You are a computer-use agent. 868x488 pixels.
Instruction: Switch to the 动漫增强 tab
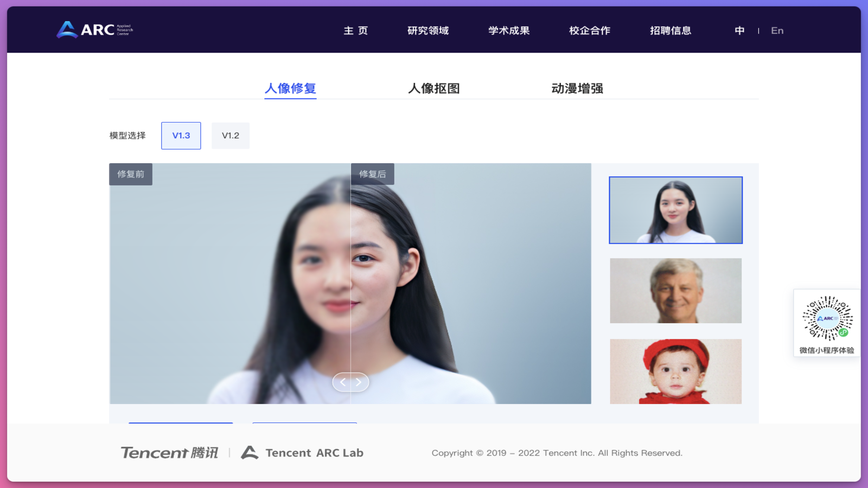(x=577, y=88)
